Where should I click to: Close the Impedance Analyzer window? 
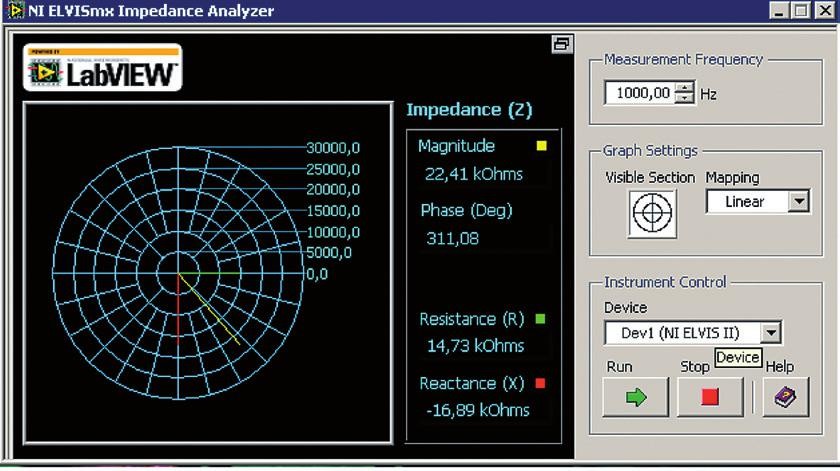pyautogui.click(x=824, y=10)
